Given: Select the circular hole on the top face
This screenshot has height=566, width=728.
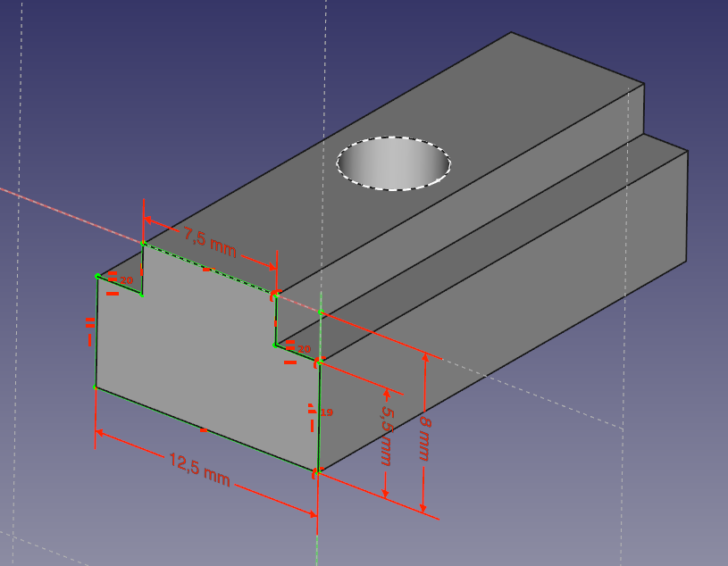Looking at the screenshot, I should pyautogui.click(x=393, y=163).
